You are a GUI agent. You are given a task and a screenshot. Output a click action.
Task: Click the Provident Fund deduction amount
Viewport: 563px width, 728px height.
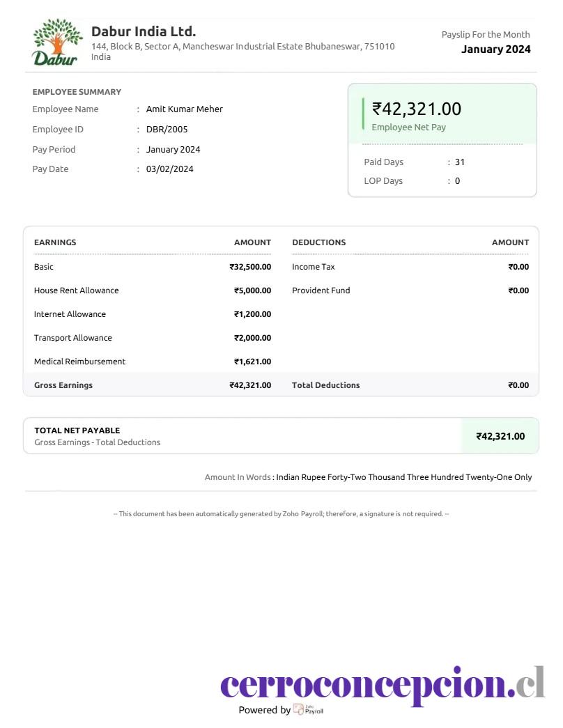[x=518, y=291]
